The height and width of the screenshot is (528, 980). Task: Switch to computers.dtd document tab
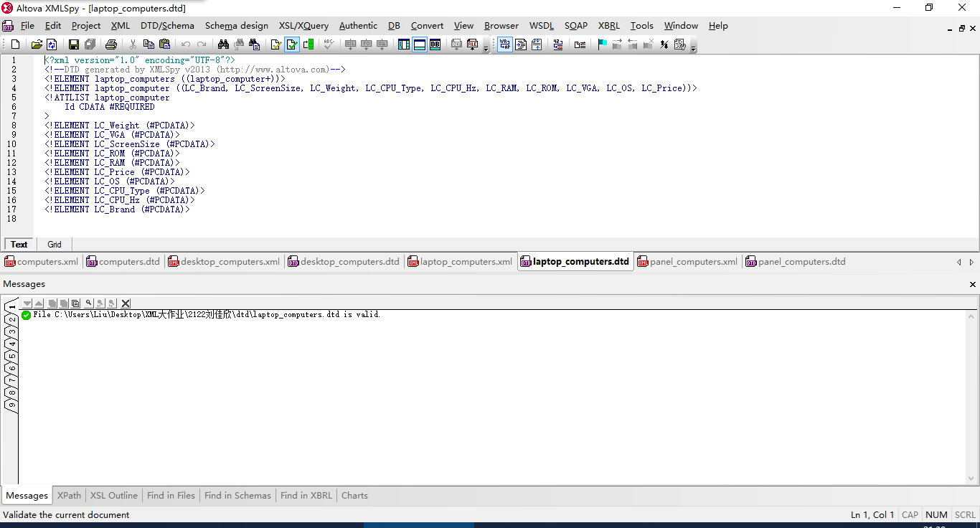123,262
